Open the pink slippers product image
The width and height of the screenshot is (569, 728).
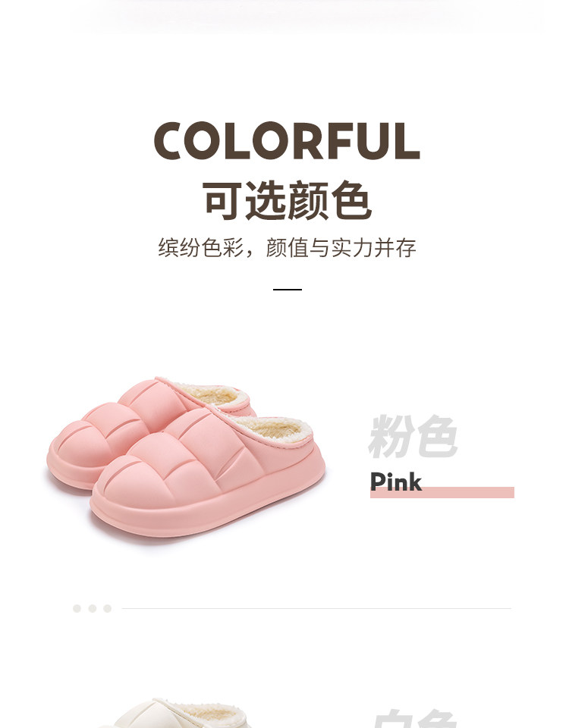click(186, 457)
